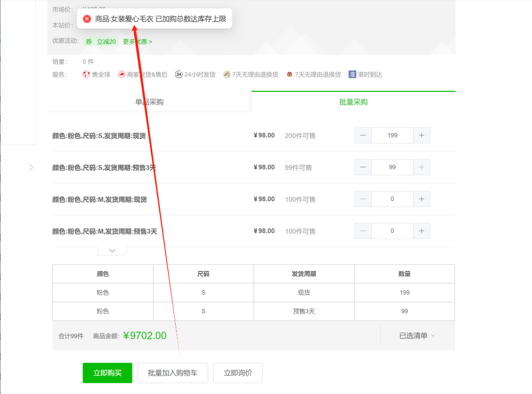Click 99件可售 stock text
Screen dimensions: 532x394
point(298,168)
